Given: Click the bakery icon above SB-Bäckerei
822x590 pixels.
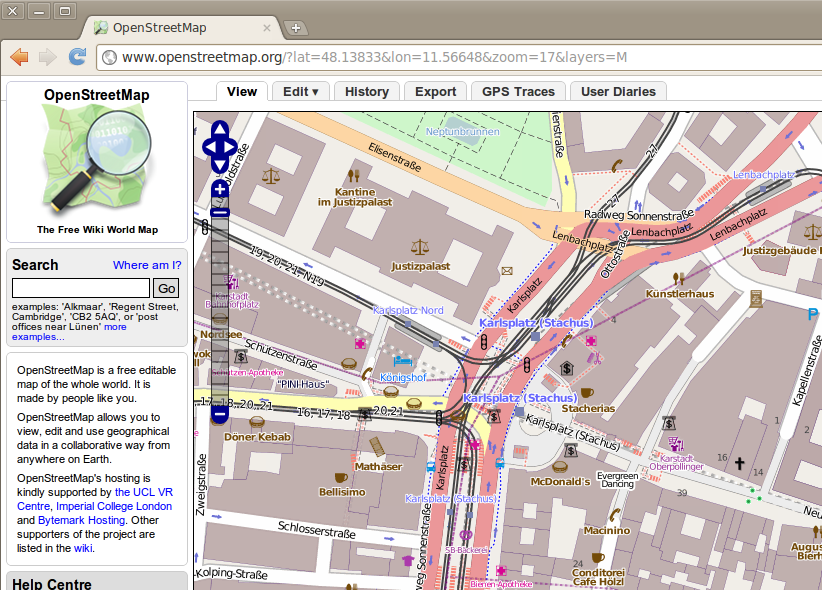Looking at the screenshot, I should click(x=466, y=535).
